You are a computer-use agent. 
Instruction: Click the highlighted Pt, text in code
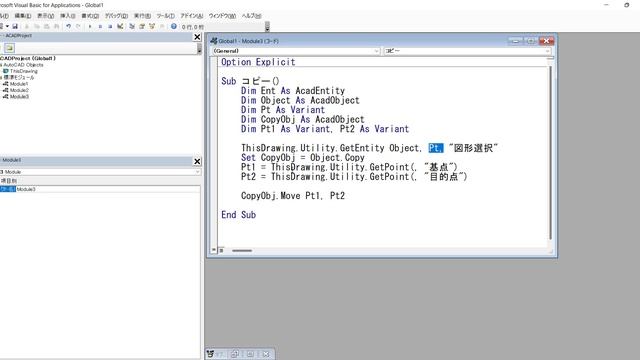pyautogui.click(x=436, y=148)
